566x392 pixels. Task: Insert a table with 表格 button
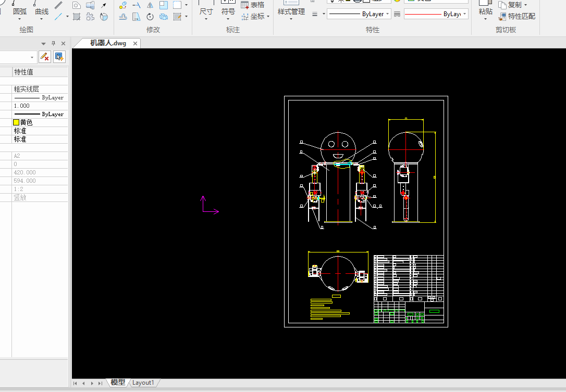point(253,5)
